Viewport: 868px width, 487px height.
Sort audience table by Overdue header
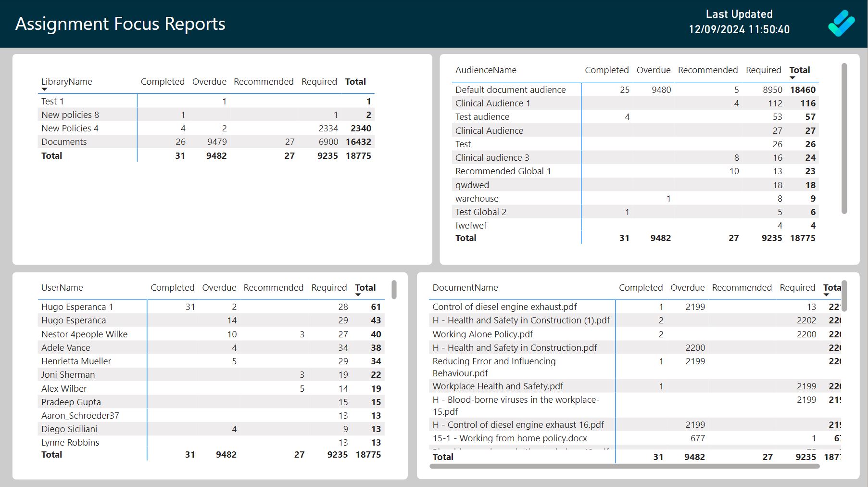654,70
